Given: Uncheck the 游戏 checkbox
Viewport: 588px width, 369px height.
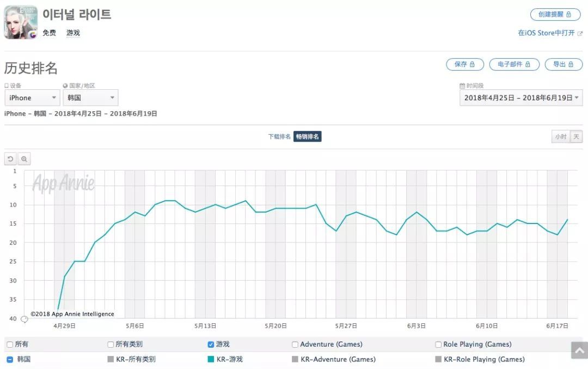Looking at the screenshot, I should click(211, 344).
